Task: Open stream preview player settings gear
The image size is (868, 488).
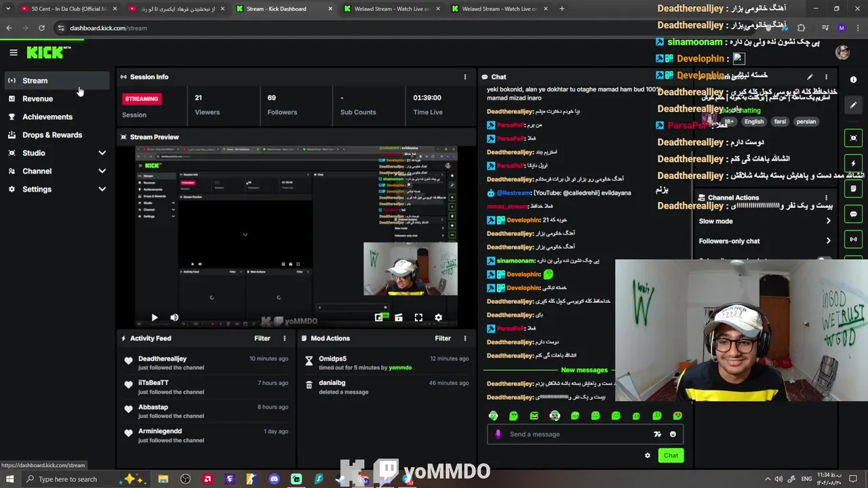Action: pyautogui.click(x=438, y=317)
